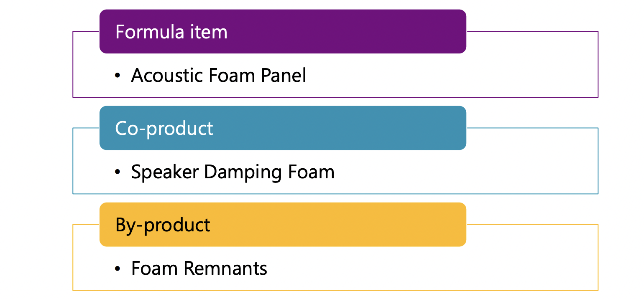Select the Acoustic Foam Panel bullet text
644x299 pixels.
(218, 76)
